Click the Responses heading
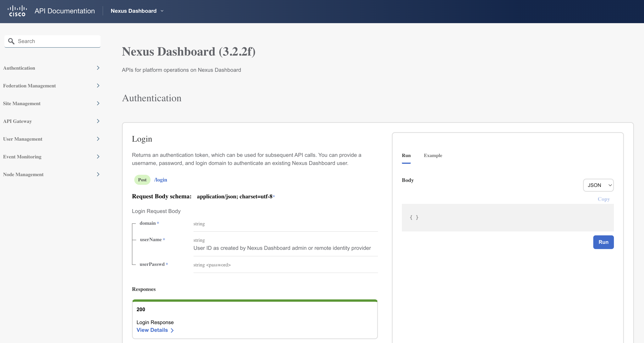The width and height of the screenshot is (644, 343). tap(144, 289)
